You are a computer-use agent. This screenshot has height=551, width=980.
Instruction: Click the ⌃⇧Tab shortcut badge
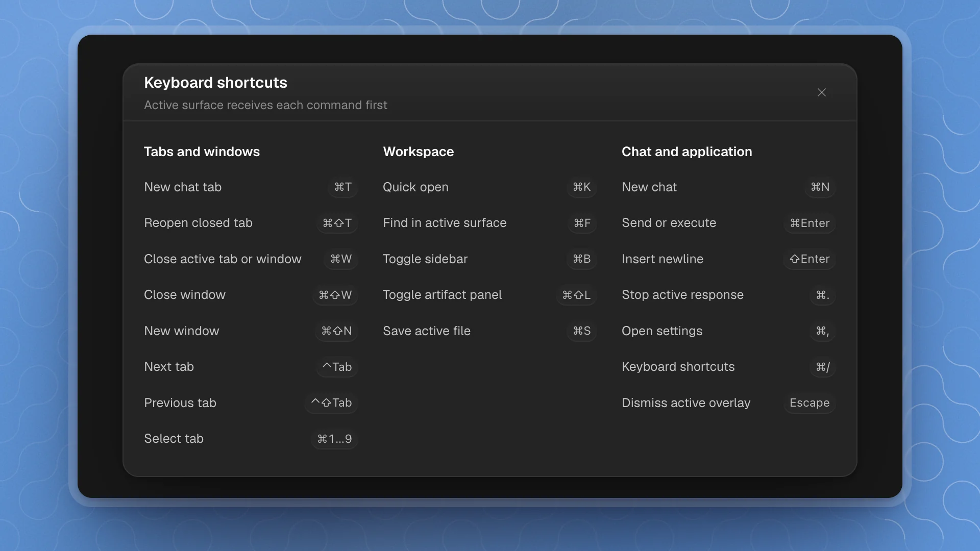pyautogui.click(x=331, y=403)
